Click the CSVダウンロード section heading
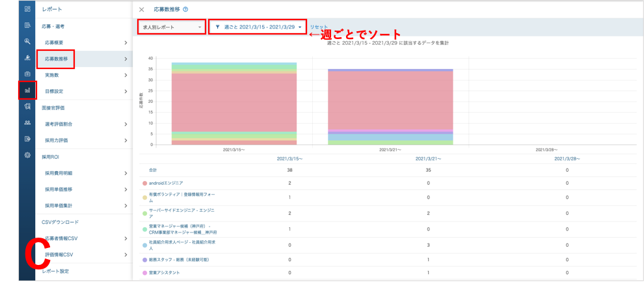644x304 pixels. (60, 222)
